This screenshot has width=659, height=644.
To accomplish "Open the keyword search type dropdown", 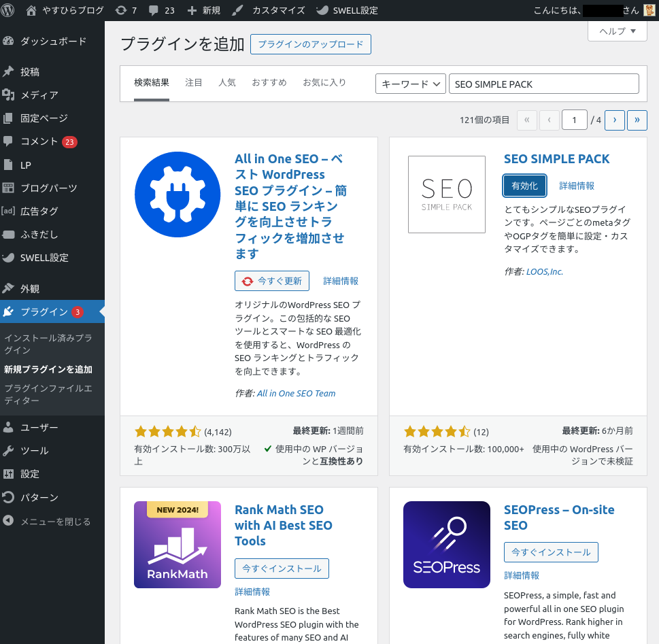I will [410, 84].
